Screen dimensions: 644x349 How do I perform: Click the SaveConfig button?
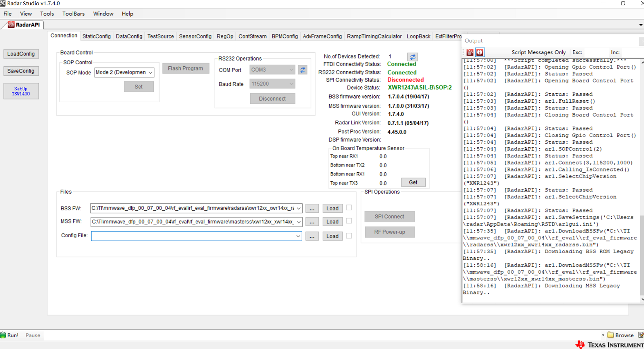click(21, 71)
